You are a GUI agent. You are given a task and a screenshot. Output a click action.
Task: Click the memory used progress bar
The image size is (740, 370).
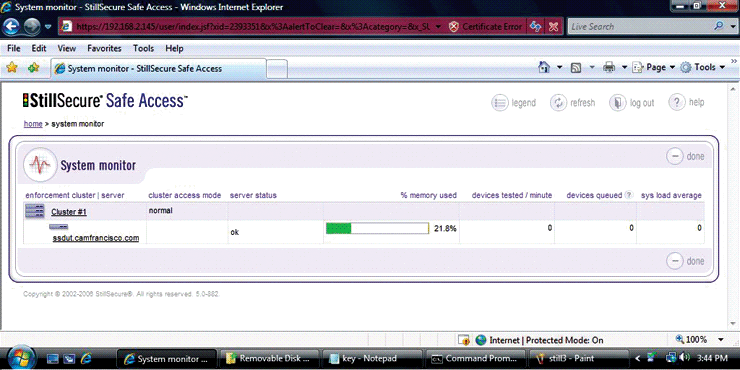(x=377, y=228)
